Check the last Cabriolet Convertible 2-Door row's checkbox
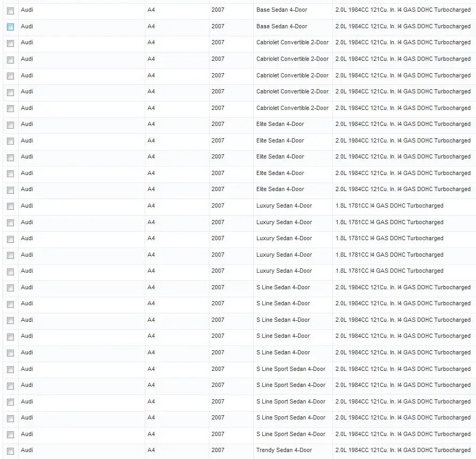Screen dimensions: 476x459 click(x=10, y=108)
